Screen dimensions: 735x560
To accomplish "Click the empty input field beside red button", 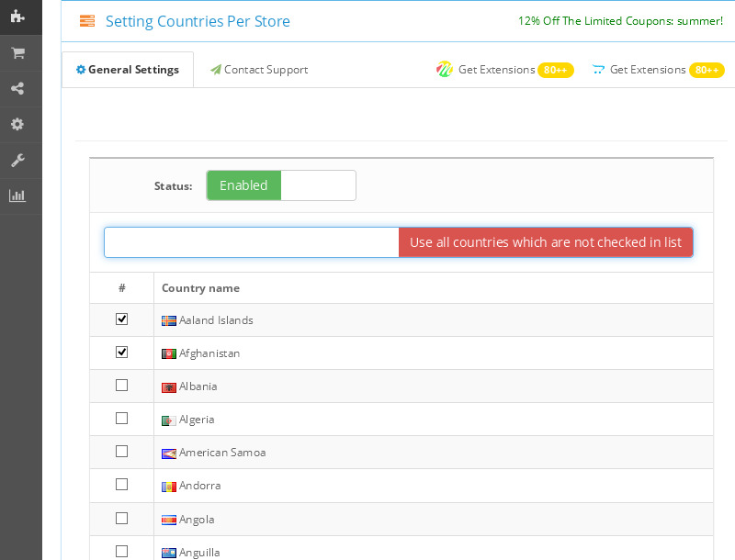I will [x=251, y=242].
